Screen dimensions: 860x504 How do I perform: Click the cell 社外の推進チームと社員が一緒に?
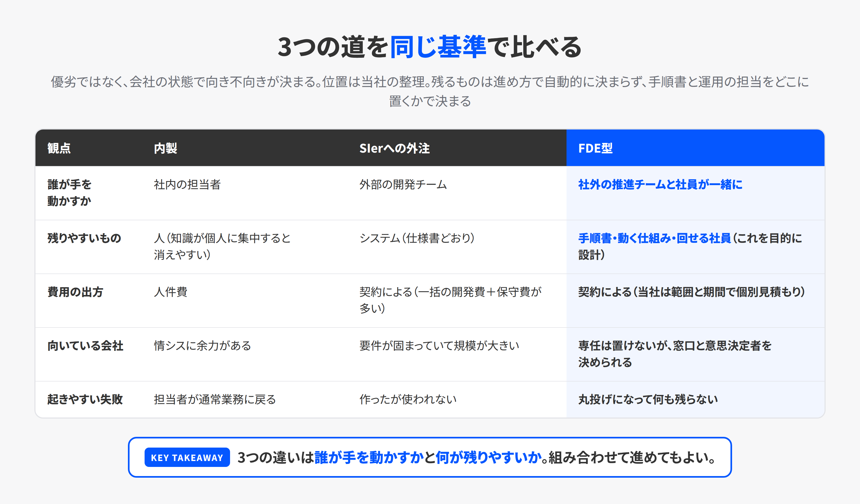coord(660,185)
